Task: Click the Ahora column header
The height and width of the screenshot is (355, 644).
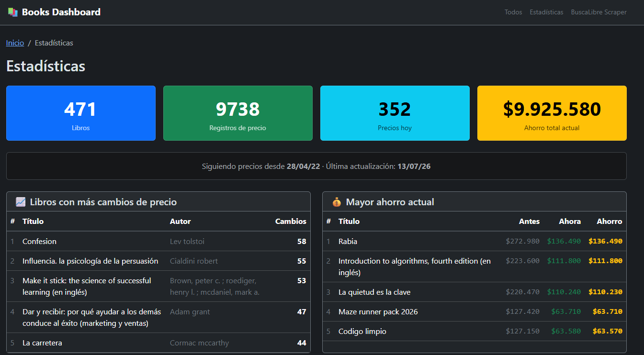Action: [570, 222]
